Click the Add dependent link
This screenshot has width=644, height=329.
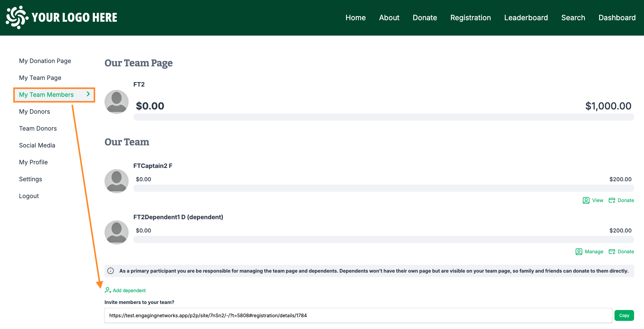pyautogui.click(x=129, y=290)
